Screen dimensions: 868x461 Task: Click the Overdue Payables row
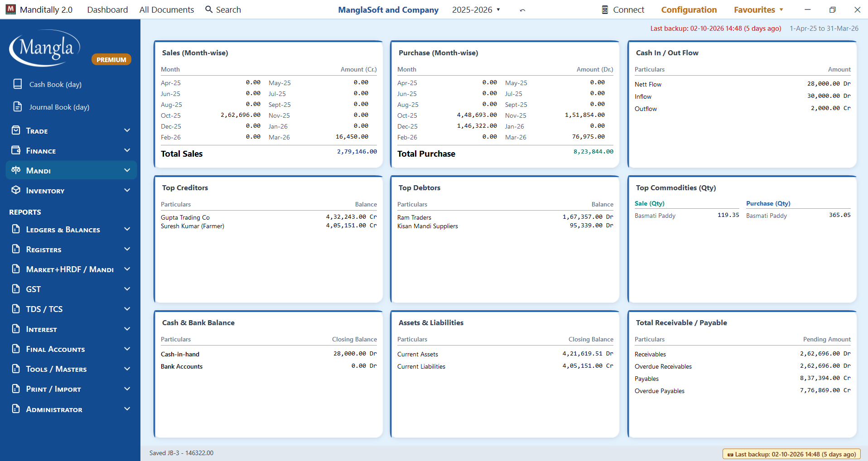click(743, 391)
